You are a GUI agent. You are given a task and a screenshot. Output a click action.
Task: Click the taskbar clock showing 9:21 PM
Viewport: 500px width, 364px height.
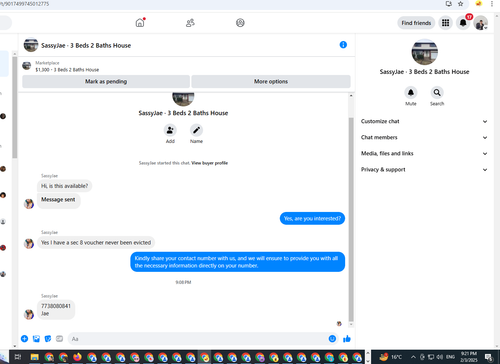[x=469, y=357]
